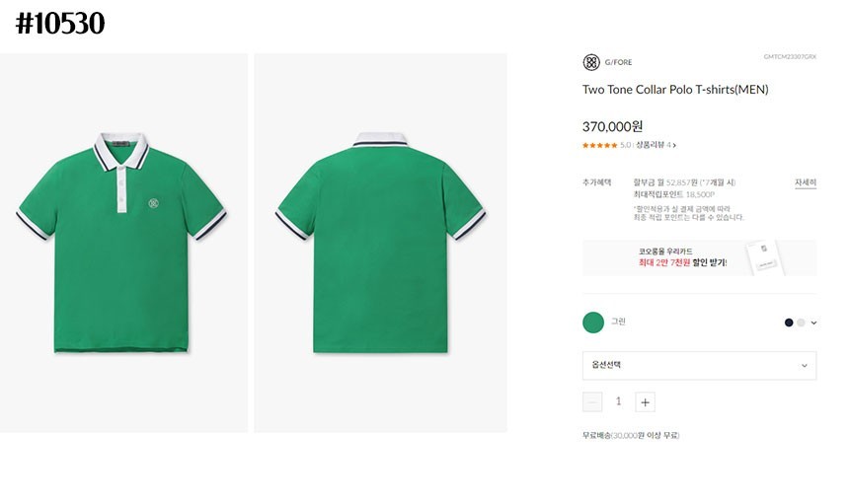Open the 상품리뷰 4 reviews link
The height and width of the screenshot is (504, 849).
point(656,145)
